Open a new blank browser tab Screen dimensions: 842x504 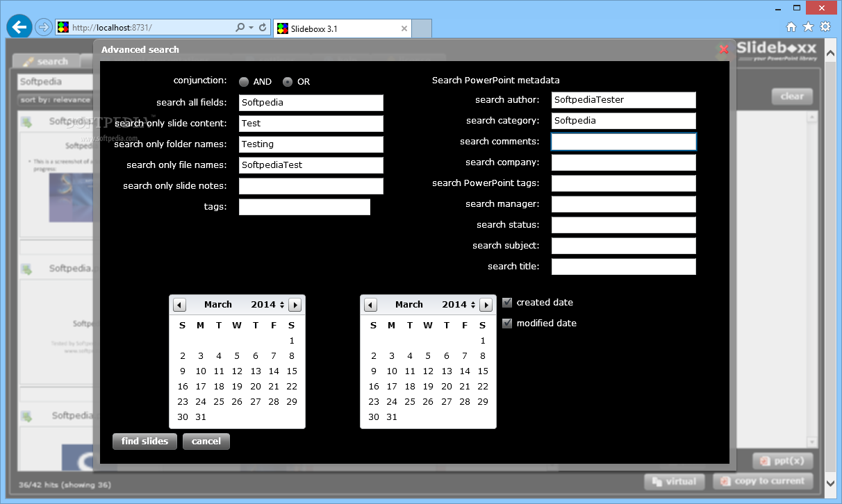coord(422,28)
